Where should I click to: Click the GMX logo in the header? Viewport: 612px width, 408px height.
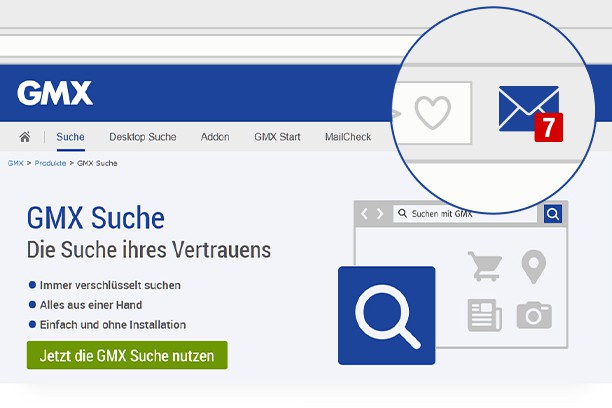pos(55,93)
